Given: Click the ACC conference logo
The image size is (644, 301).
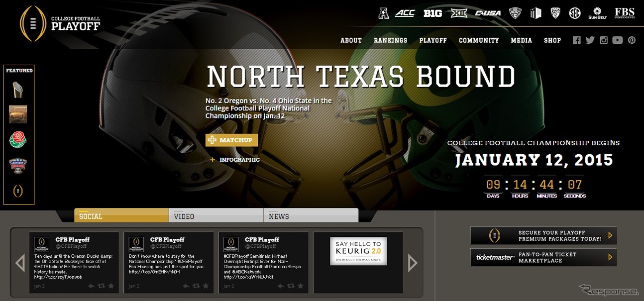Looking at the screenshot, I should [405, 13].
